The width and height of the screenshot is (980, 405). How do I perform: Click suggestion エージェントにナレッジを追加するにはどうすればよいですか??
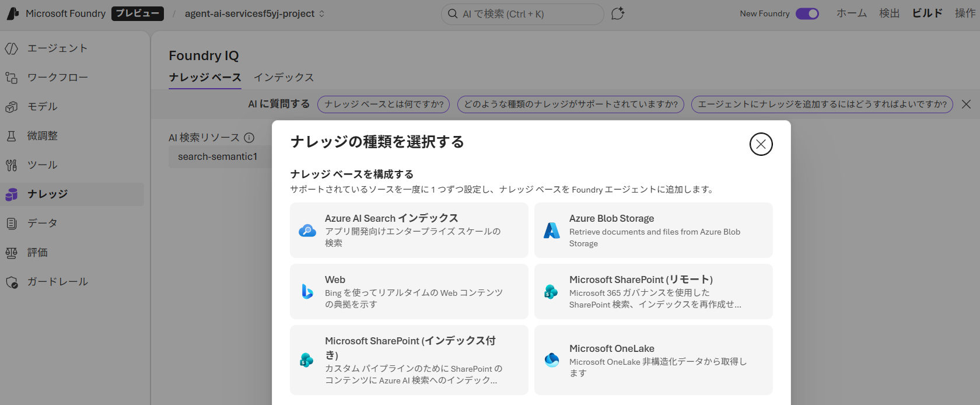coord(822,104)
